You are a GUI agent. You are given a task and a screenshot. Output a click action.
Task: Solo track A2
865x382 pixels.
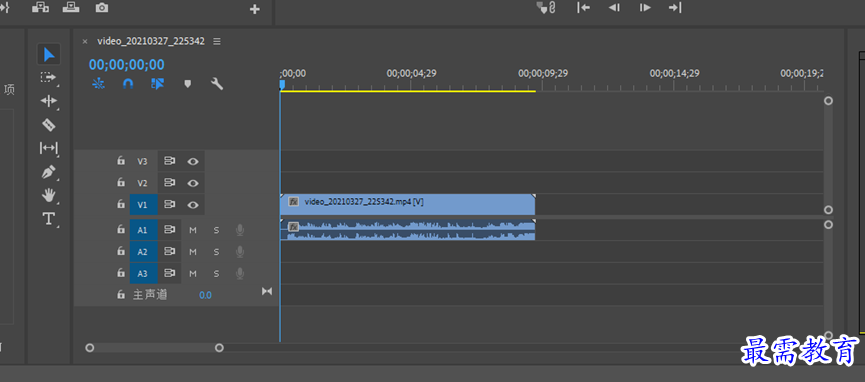[216, 252]
